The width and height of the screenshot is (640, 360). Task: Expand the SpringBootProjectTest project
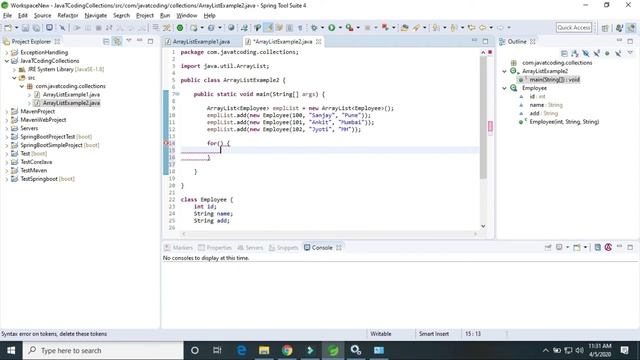tap(6, 137)
